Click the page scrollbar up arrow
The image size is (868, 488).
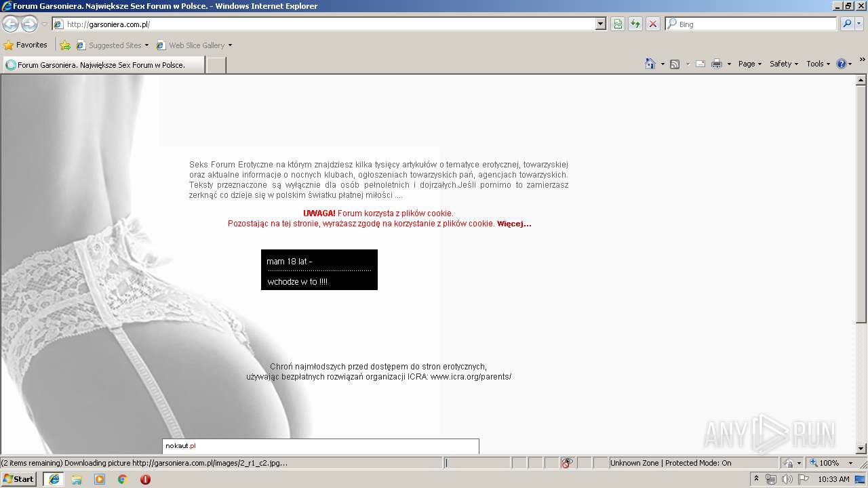coord(861,80)
